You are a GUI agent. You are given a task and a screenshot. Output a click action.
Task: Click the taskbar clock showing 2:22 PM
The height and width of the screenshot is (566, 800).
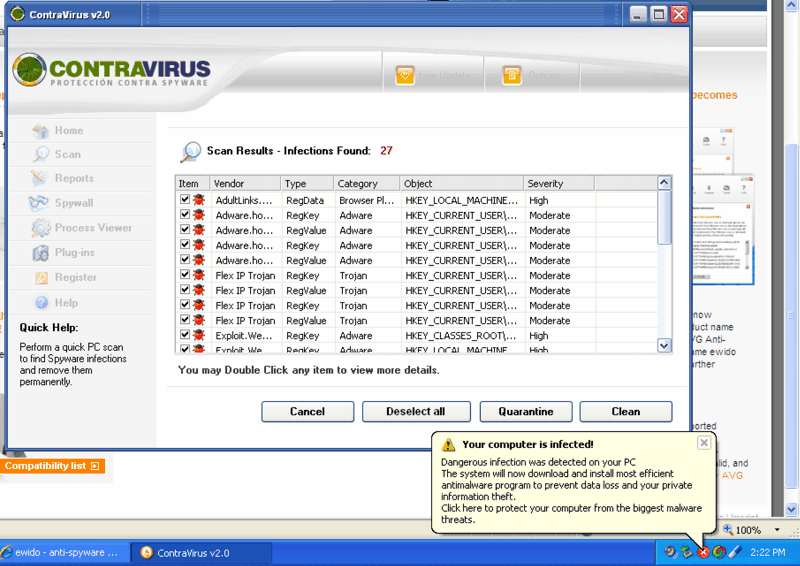point(768,552)
